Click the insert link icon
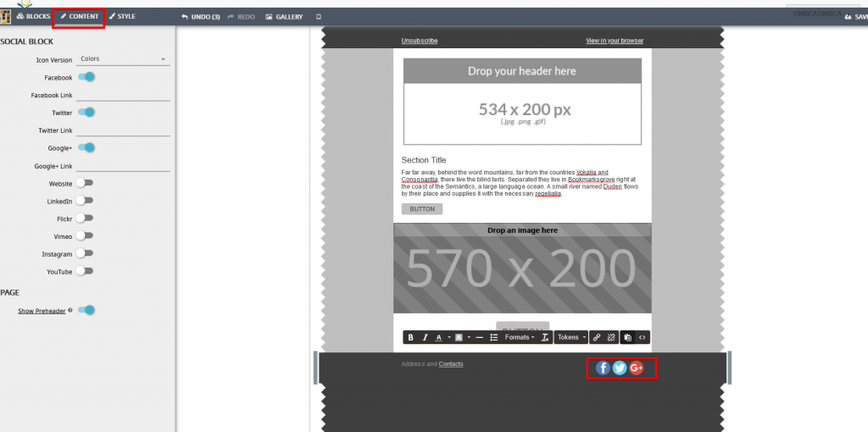The height and width of the screenshot is (432, 868). coord(597,337)
